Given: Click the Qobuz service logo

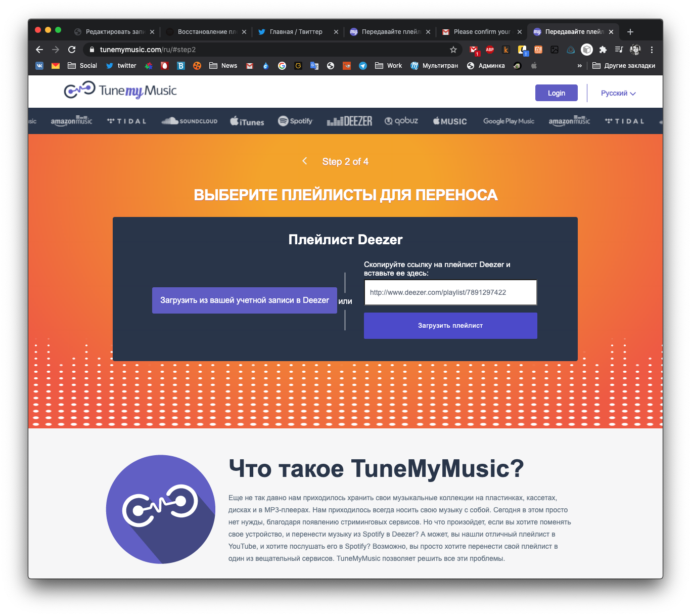Looking at the screenshot, I should click(401, 121).
